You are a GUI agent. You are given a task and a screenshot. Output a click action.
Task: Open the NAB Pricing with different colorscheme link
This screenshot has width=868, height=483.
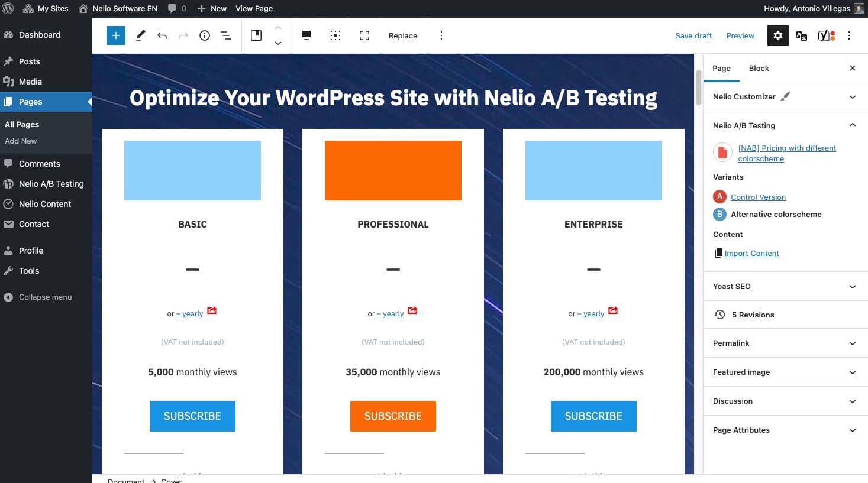click(787, 153)
